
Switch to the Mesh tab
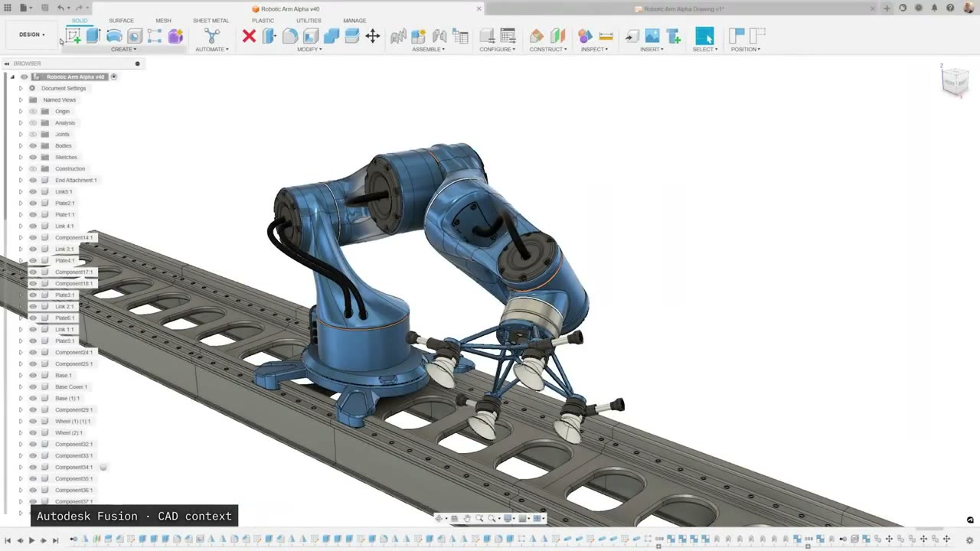[163, 21]
